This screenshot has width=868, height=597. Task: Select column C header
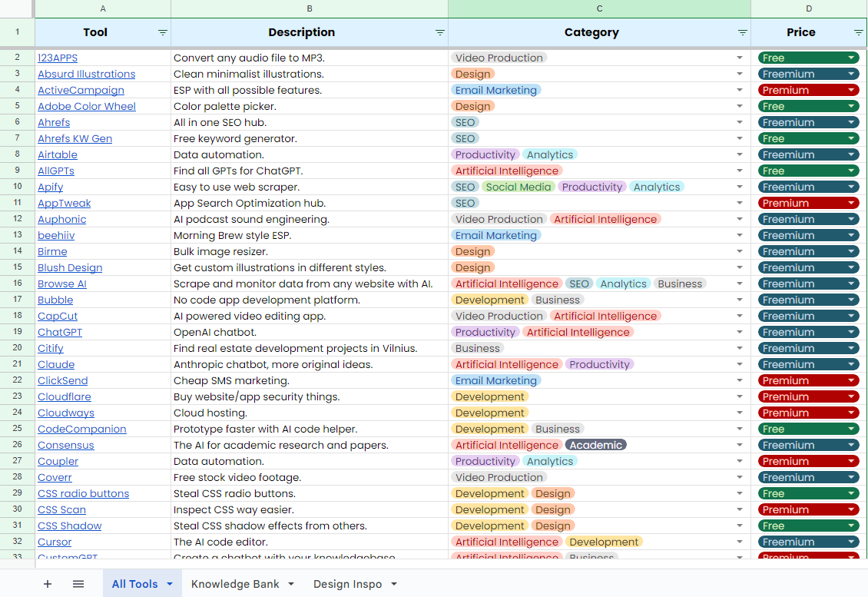click(x=599, y=8)
